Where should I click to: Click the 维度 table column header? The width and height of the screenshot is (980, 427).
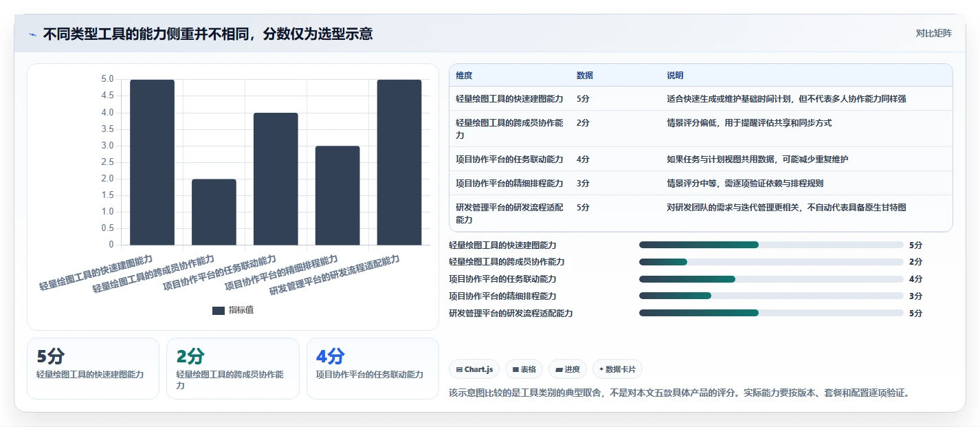click(464, 76)
